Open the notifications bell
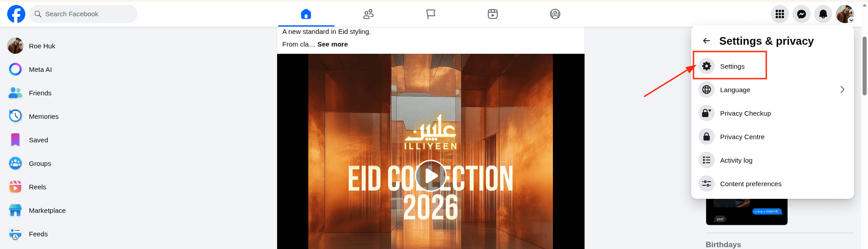The height and width of the screenshot is (249, 868). (x=823, y=14)
